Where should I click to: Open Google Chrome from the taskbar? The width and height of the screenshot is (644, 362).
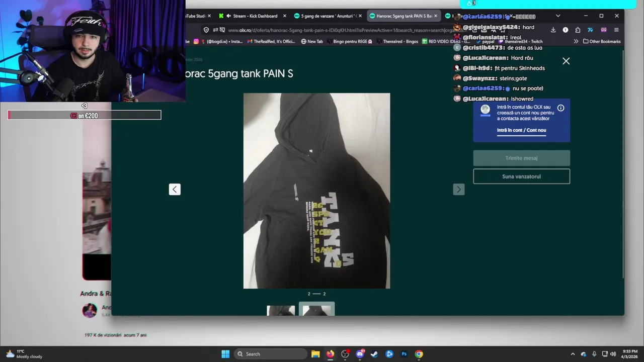(419, 354)
